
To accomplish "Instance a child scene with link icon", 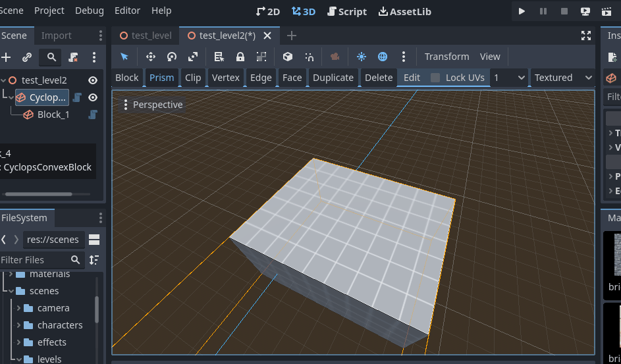I will click(x=27, y=57).
